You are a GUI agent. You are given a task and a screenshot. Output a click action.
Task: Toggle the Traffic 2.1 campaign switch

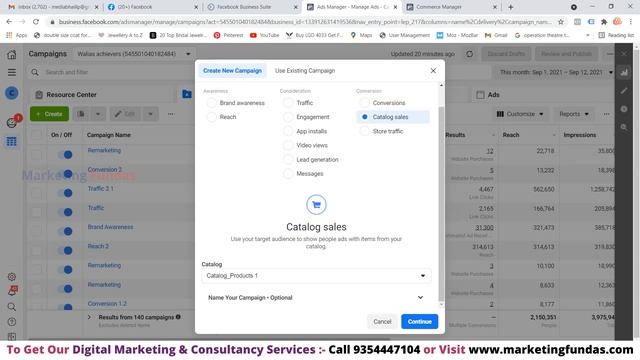tap(65, 193)
